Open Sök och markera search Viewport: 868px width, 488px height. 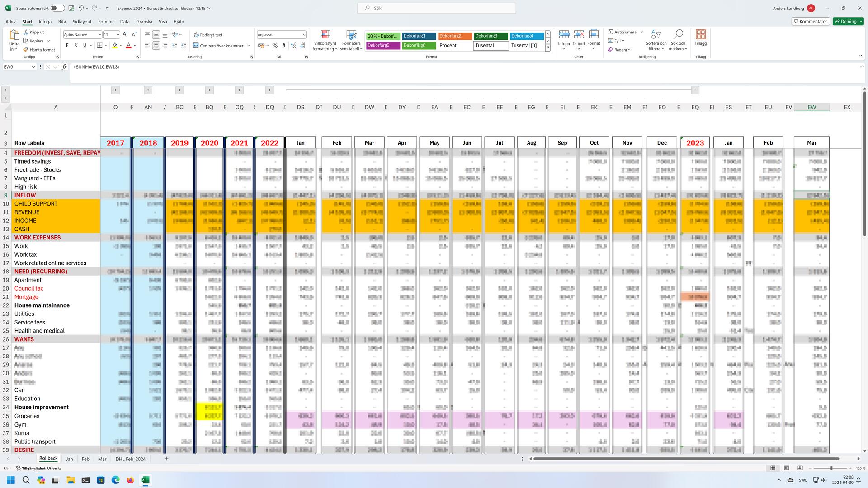point(678,40)
